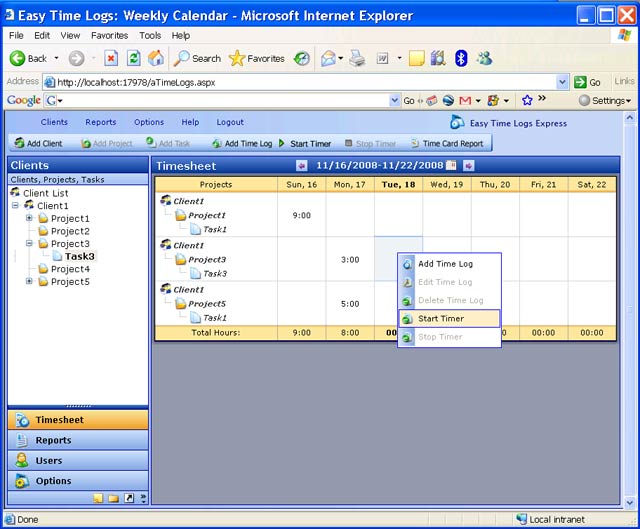Viewport: 640px width, 529px height.
Task: Click the 5:00 cell for Project5
Action: 350,304
